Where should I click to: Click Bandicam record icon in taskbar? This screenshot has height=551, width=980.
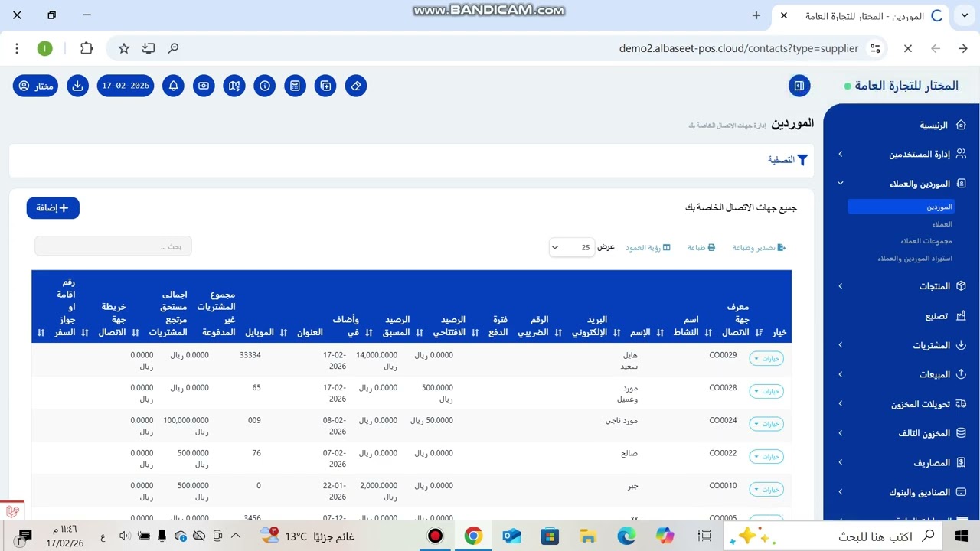[x=435, y=536]
